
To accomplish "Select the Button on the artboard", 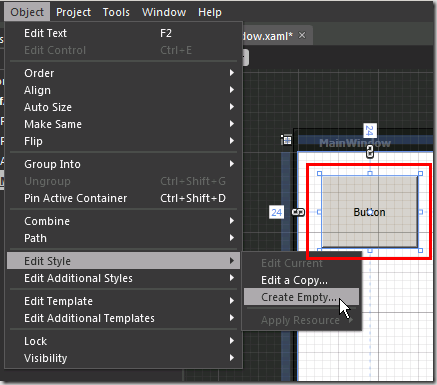I will pyautogui.click(x=369, y=212).
